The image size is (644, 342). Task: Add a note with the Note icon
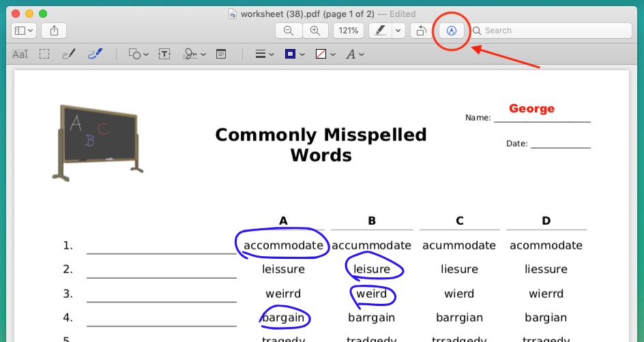[221, 54]
